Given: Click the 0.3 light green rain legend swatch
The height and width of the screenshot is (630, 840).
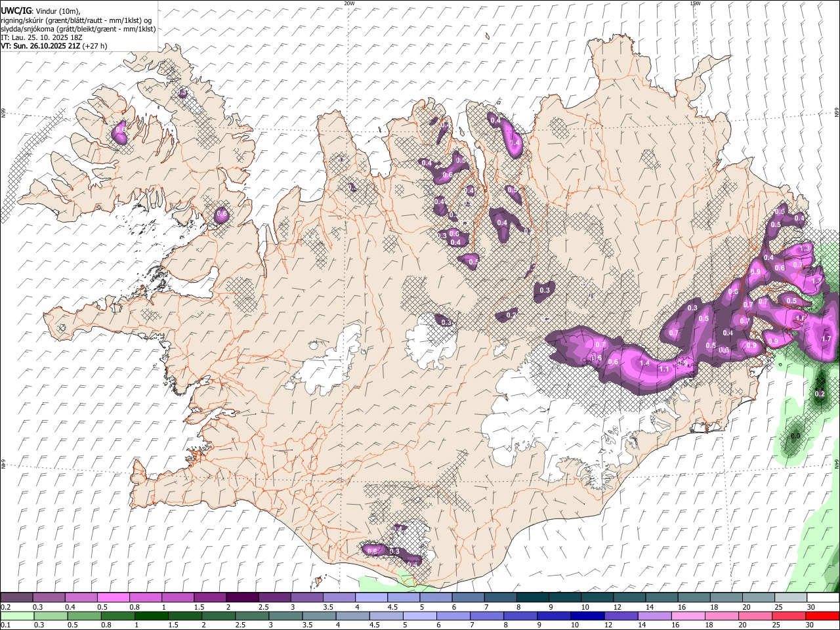Looking at the screenshot, I should (x=51, y=616).
